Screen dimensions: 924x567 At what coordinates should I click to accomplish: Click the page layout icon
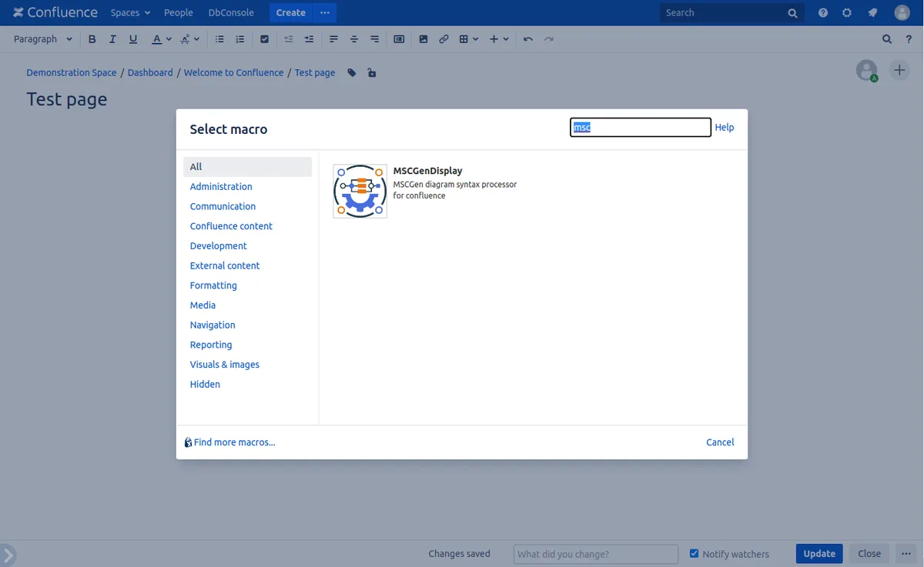(x=399, y=39)
